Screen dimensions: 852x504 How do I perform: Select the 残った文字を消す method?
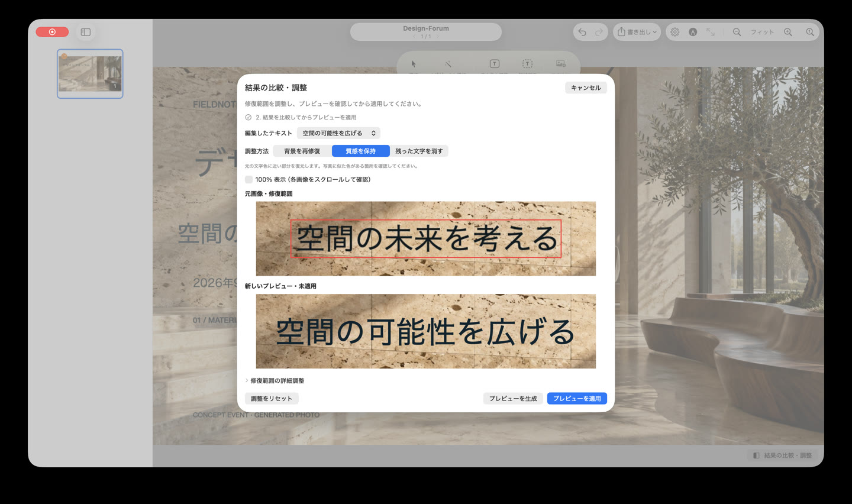419,151
